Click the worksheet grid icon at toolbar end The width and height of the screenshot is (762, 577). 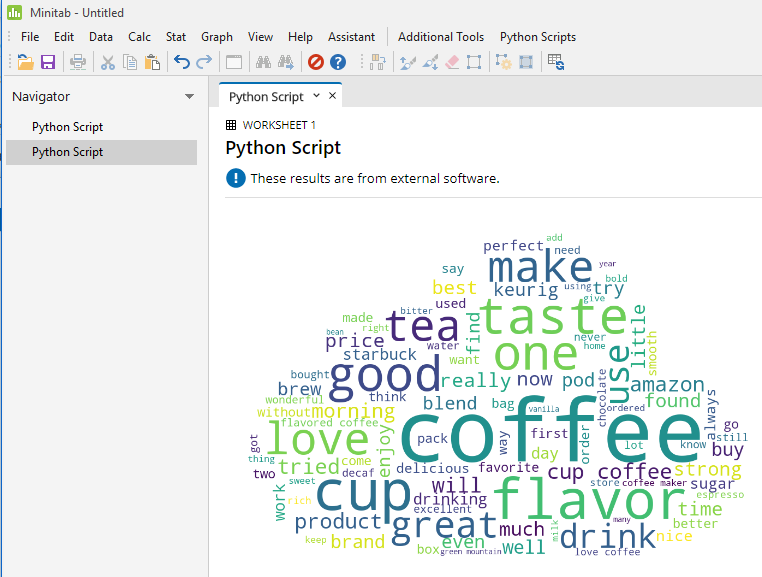(556, 62)
